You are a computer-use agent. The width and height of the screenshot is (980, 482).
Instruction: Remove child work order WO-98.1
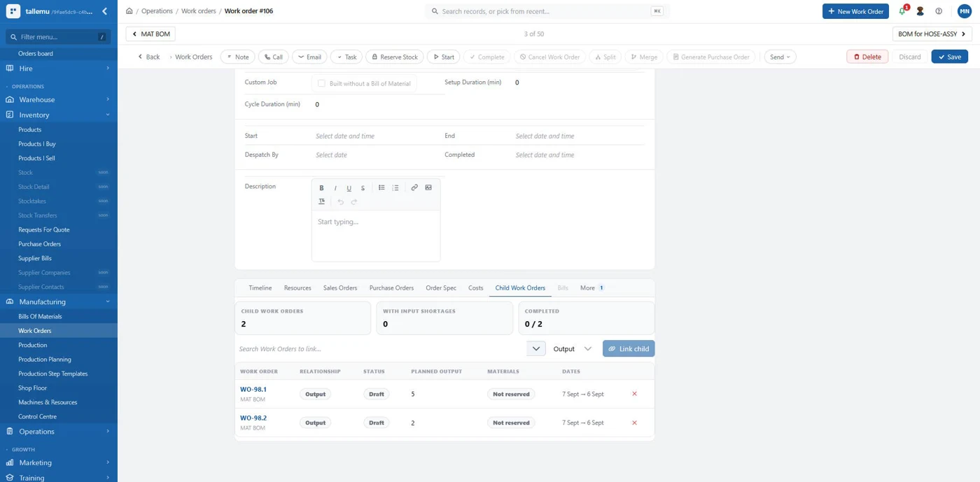(634, 394)
